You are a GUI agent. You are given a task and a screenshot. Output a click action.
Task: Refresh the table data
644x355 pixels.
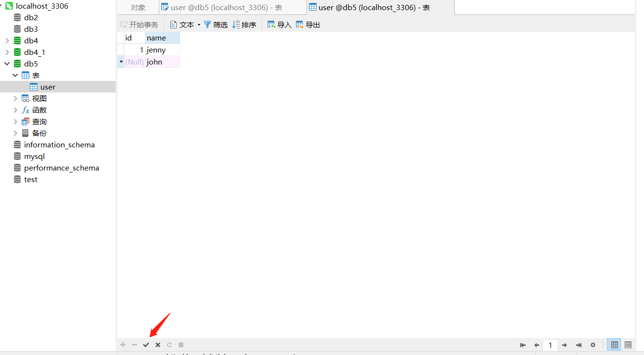[x=169, y=345]
